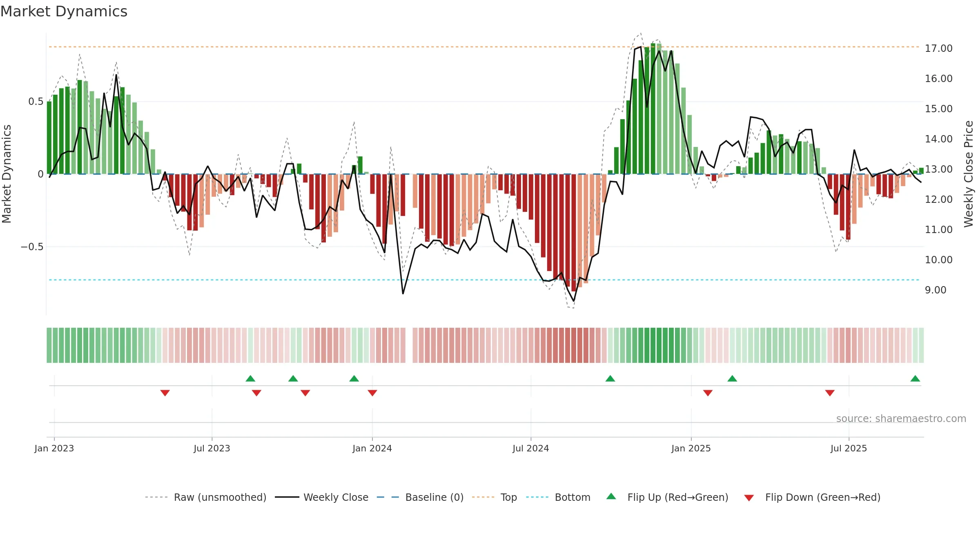Select the Flip Down marker at January 2024
980x551 pixels.
point(372,393)
